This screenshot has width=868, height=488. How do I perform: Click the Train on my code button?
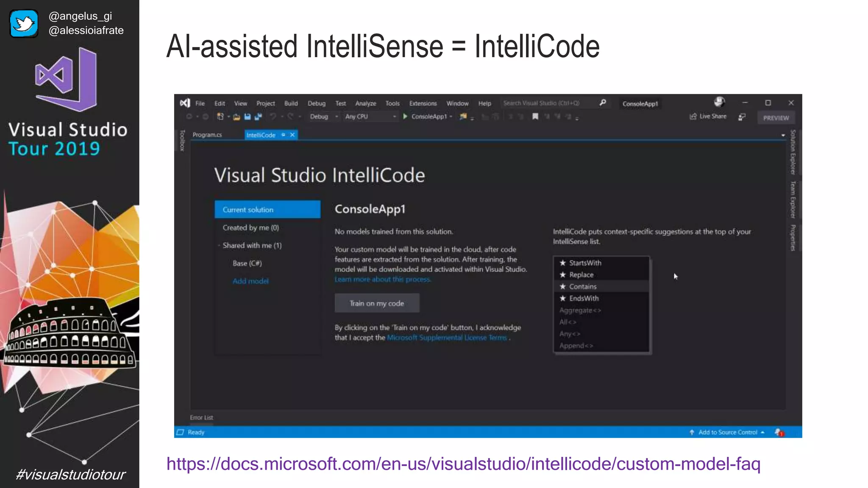click(x=377, y=303)
